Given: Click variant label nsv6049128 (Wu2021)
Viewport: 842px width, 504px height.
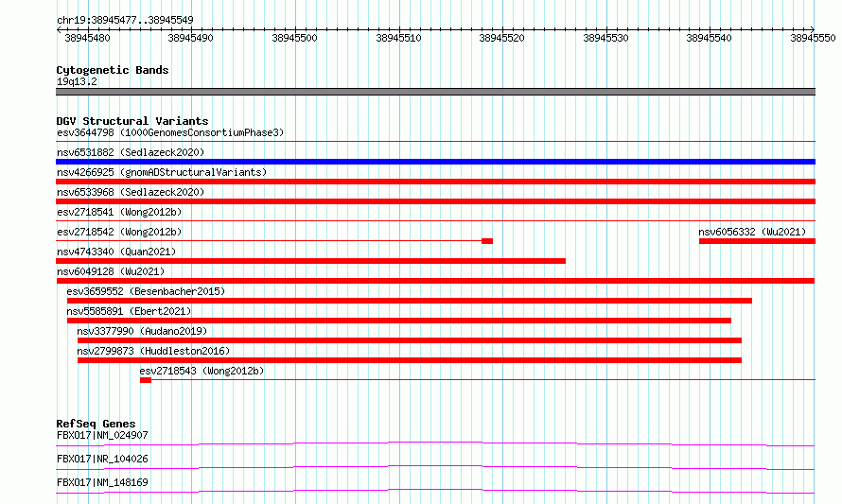Looking at the screenshot, I should click(111, 271).
